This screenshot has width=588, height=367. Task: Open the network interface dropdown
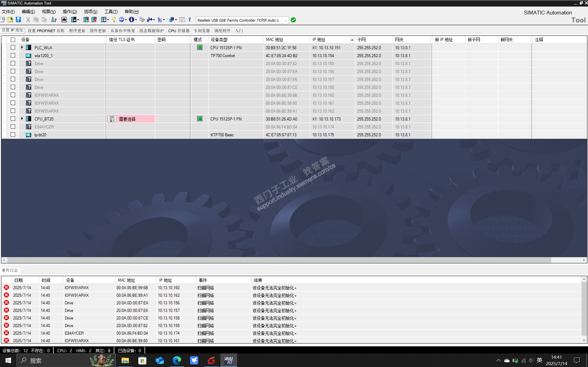(x=285, y=20)
